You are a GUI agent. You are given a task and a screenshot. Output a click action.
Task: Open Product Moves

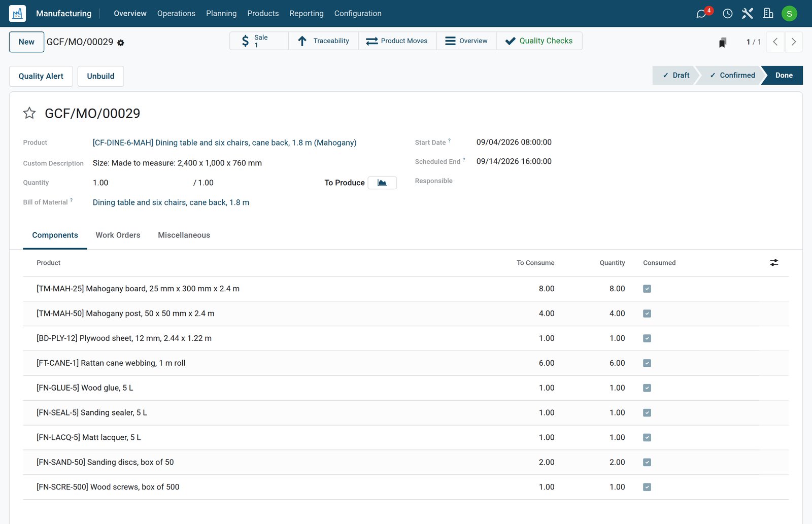point(397,41)
